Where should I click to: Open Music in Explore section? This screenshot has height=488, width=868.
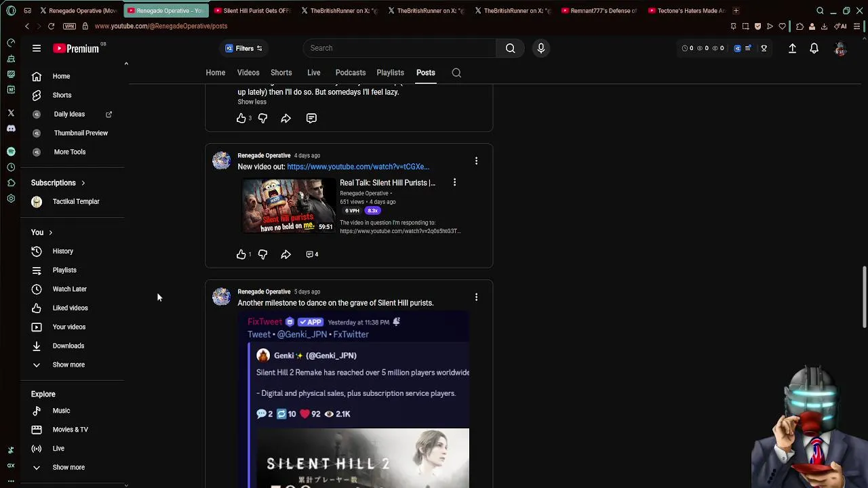61,411
